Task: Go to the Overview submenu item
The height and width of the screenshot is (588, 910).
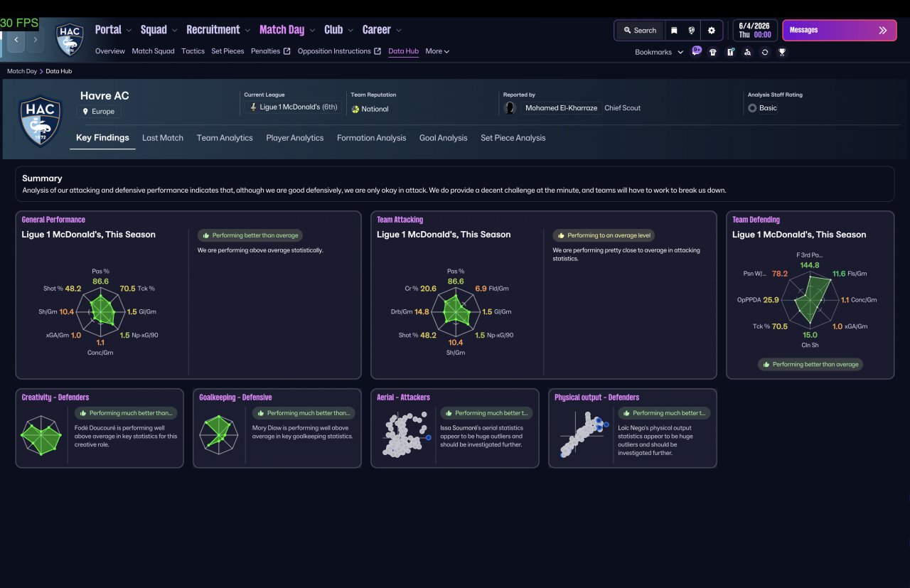Action: pyautogui.click(x=110, y=51)
